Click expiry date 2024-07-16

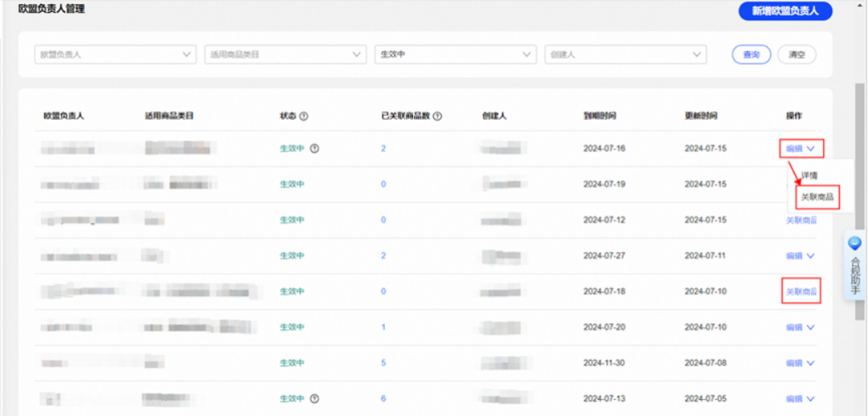click(x=604, y=148)
